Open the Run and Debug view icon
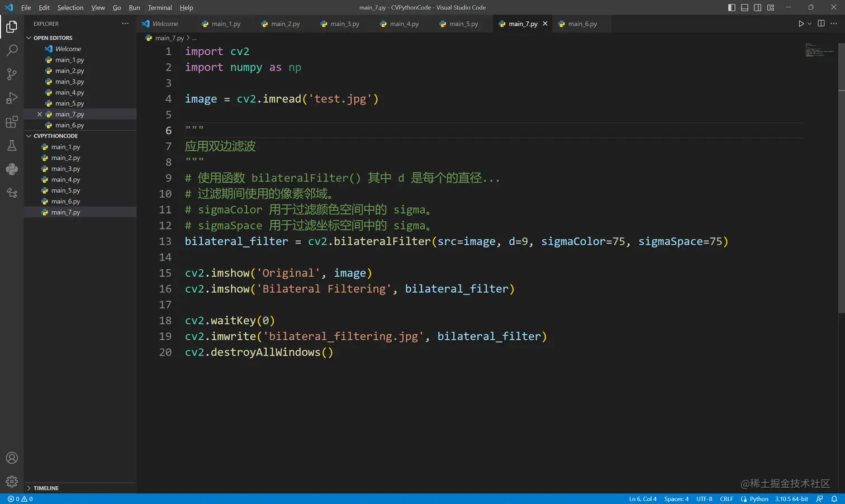The image size is (845, 504). coord(12,98)
